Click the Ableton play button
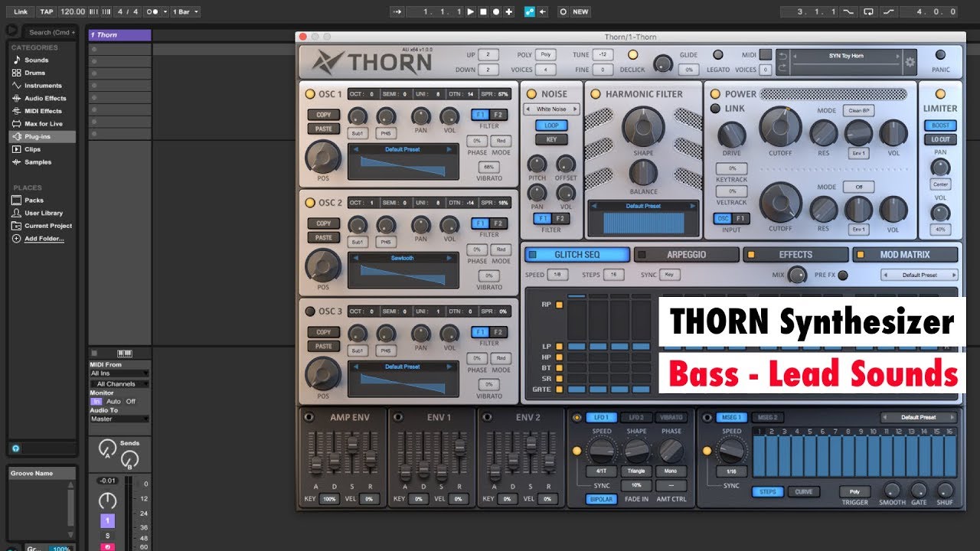Image resolution: width=980 pixels, height=551 pixels. coord(471,11)
